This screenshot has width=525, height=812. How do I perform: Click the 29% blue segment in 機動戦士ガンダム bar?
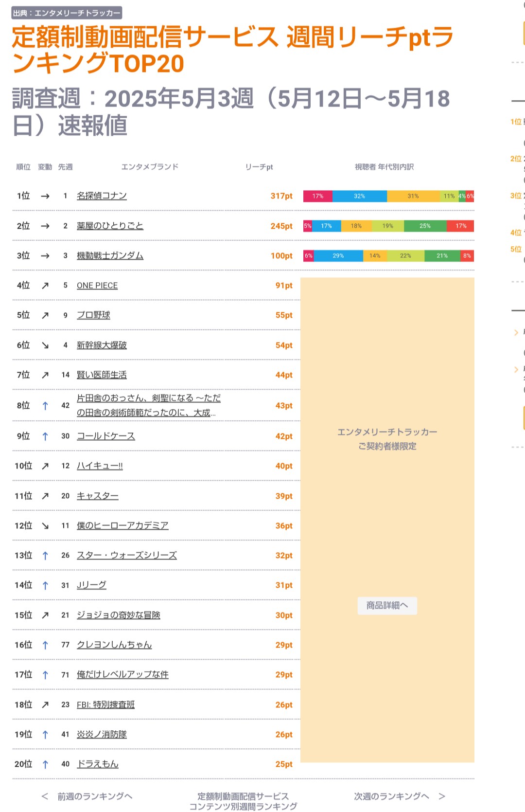[x=338, y=256]
